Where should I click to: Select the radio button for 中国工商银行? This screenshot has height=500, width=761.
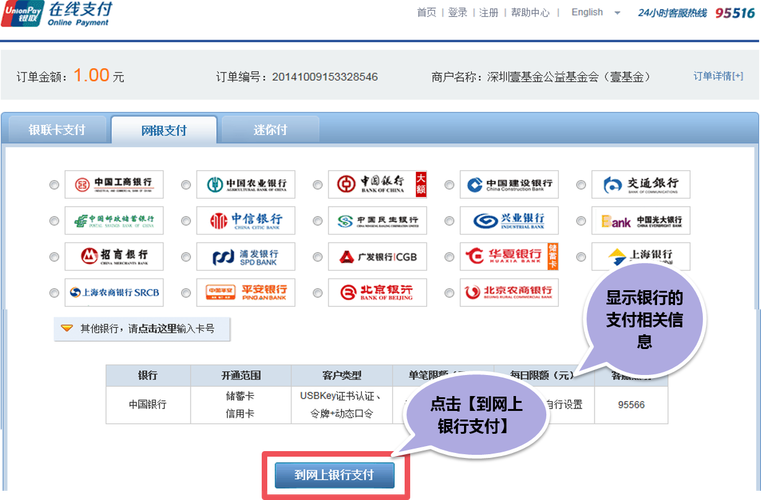point(54,185)
